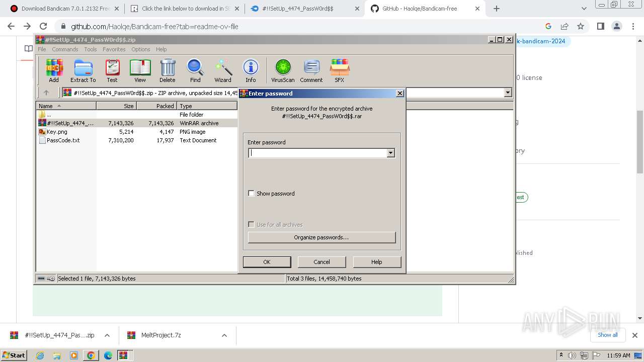644x362 pixels.
Task: Open Internet Explorer from the taskbar
Action: 40,355
